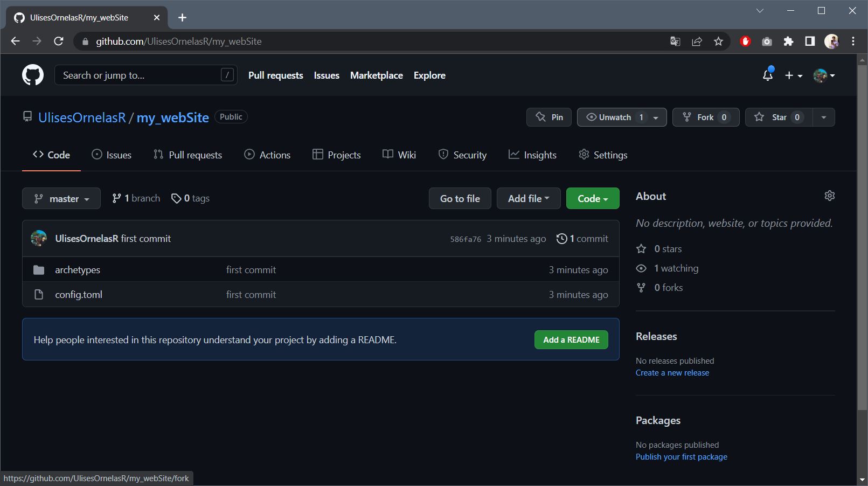
Task: Open the archetypes folder
Action: [x=78, y=270]
